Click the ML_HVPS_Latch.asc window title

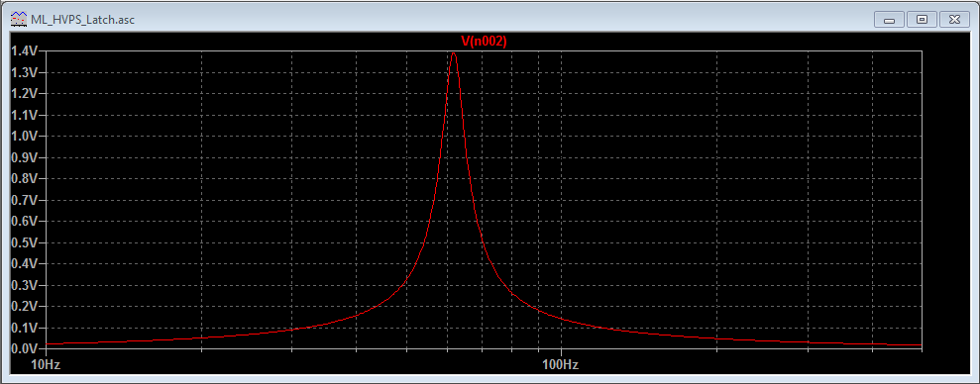(x=82, y=20)
